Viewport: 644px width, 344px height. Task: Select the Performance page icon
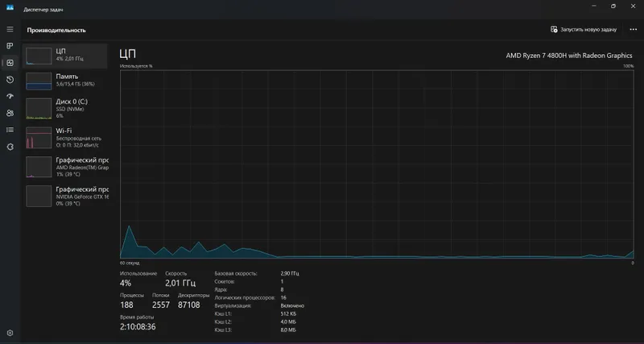[x=10, y=63]
